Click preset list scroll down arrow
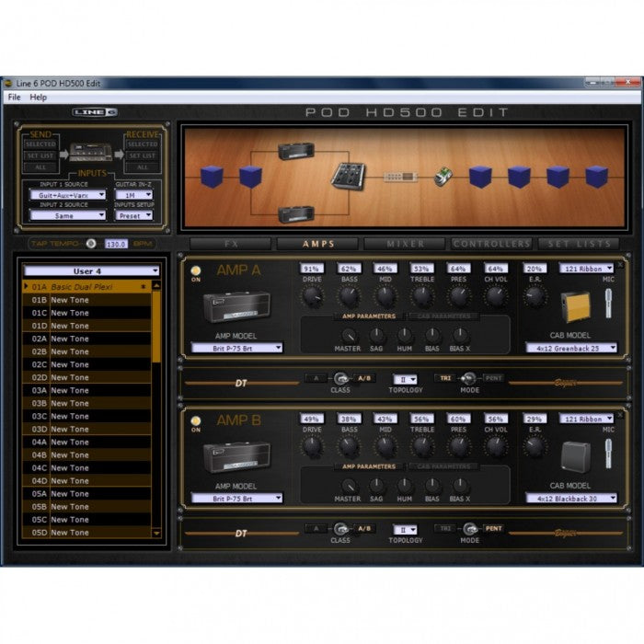 (x=156, y=533)
